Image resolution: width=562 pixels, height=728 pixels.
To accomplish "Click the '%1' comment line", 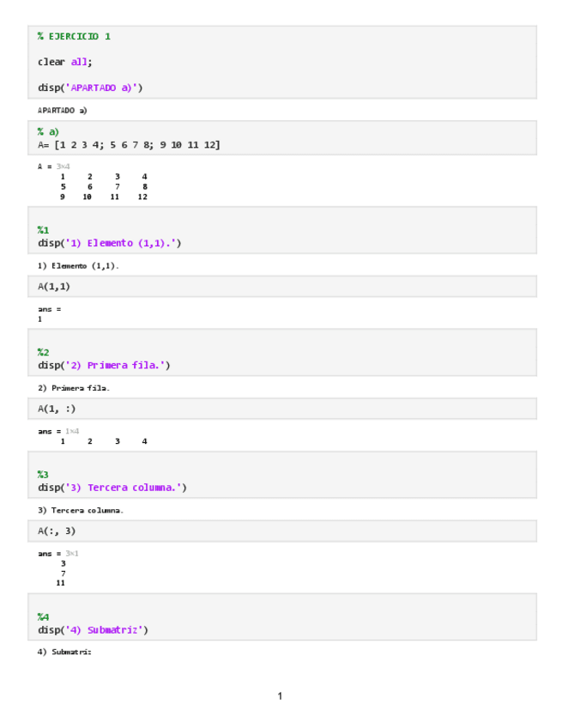I will (x=43, y=230).
